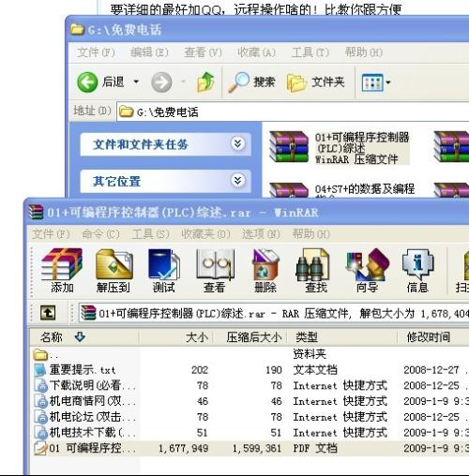Click the View (查看) book icon
469x476 pixels.
click(215, 270)
